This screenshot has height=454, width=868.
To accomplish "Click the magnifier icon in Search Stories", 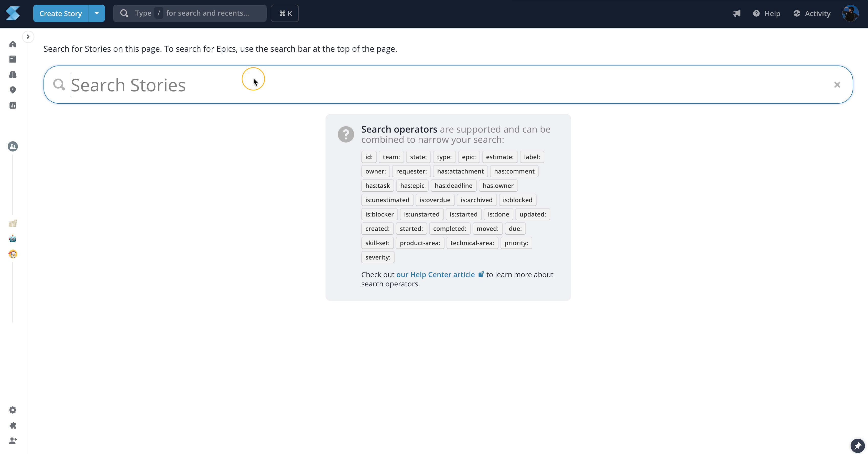I will click(59, 85).
